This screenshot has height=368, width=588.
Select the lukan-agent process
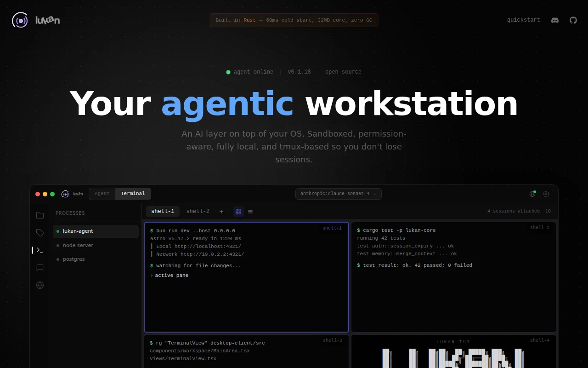pyautogui.click(x=96, y=231)
